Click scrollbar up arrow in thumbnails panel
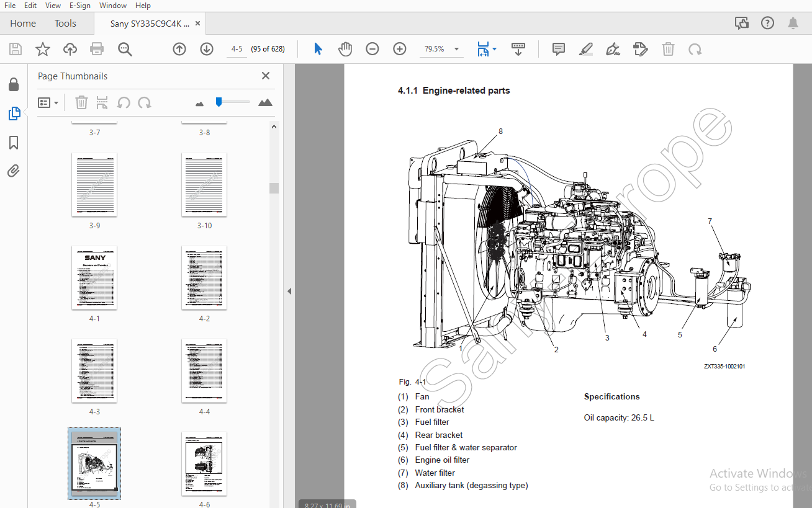Screen dimensions: 812x508 [x=274, y=127]
